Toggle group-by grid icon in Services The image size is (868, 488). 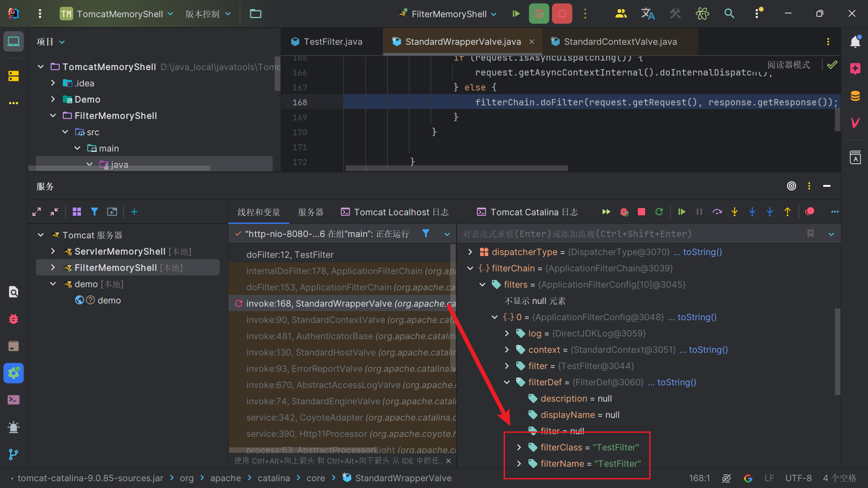(77, 212)
